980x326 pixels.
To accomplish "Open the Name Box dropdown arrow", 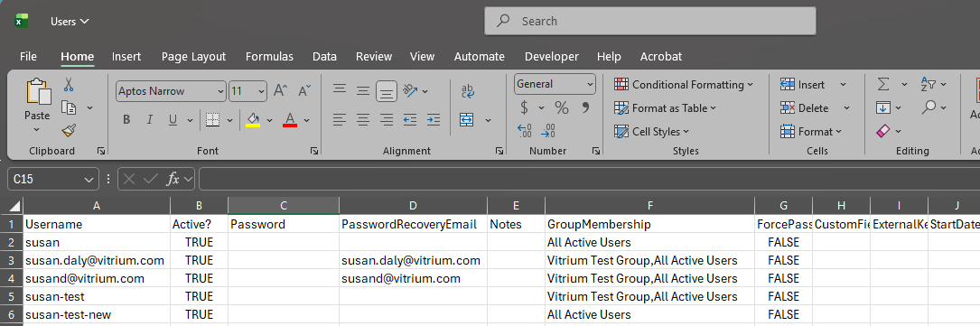I will [89, 180].
